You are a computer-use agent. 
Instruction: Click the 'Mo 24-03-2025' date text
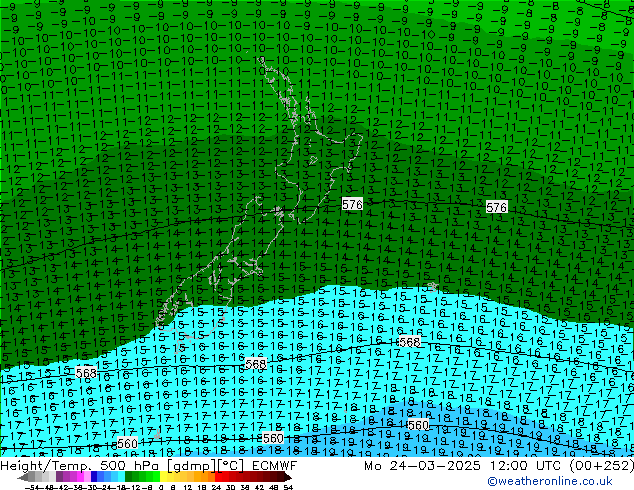click(423, 466)
